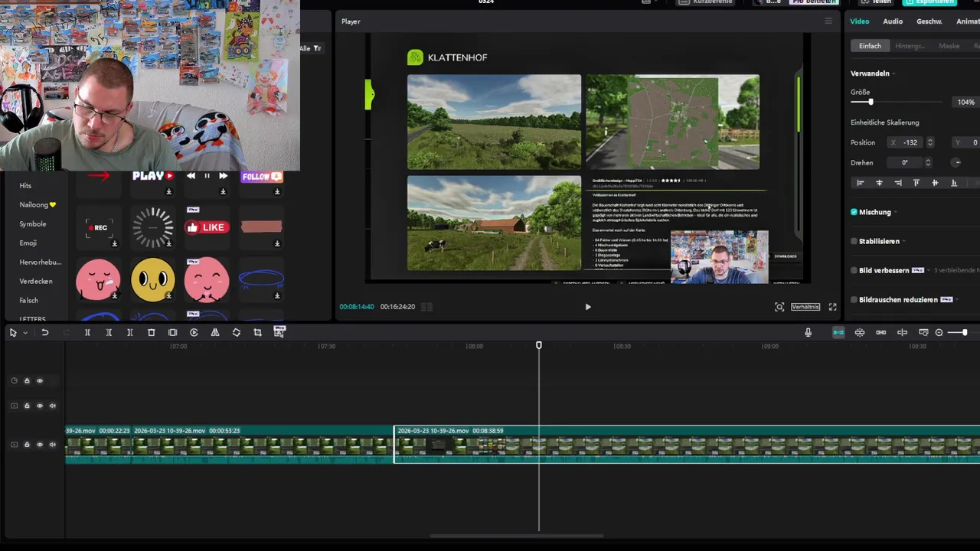Image resolution: width=980 pixels, height=551 pixels.
Task: Click the Pro-badged tool at toolbar end
Action: 279,331
